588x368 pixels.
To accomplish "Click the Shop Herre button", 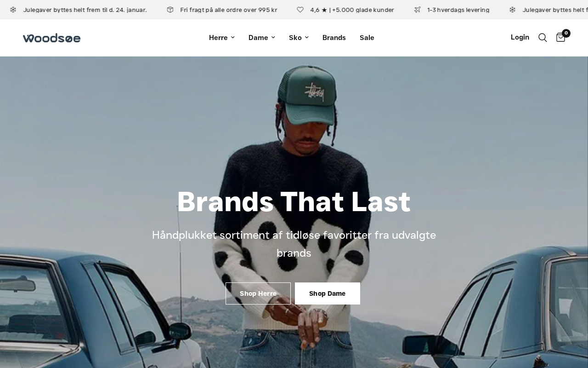I will 258,293.
